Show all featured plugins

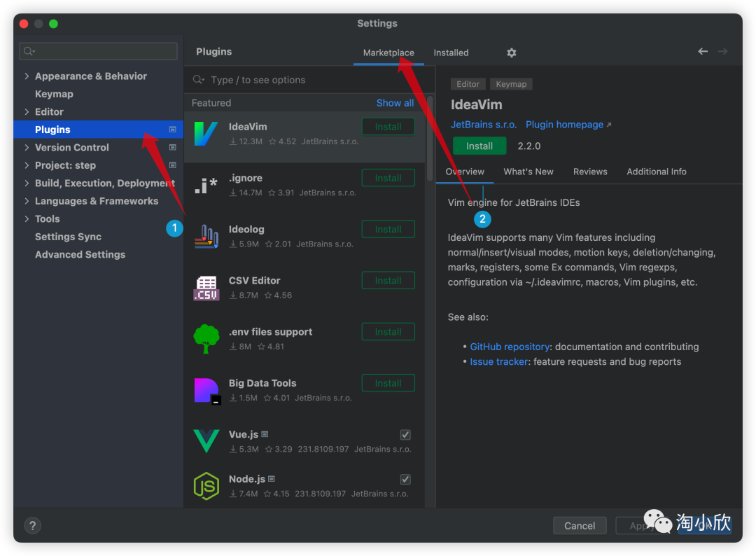pyautogui.click(x=395, y=103)
